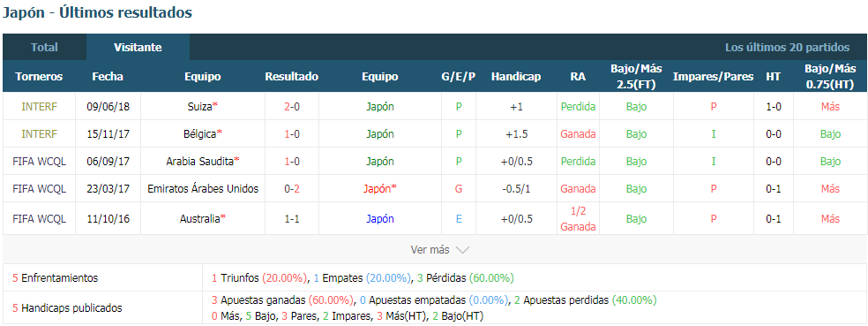Click the 0-2 result for Emiratos match

(292, 188)
